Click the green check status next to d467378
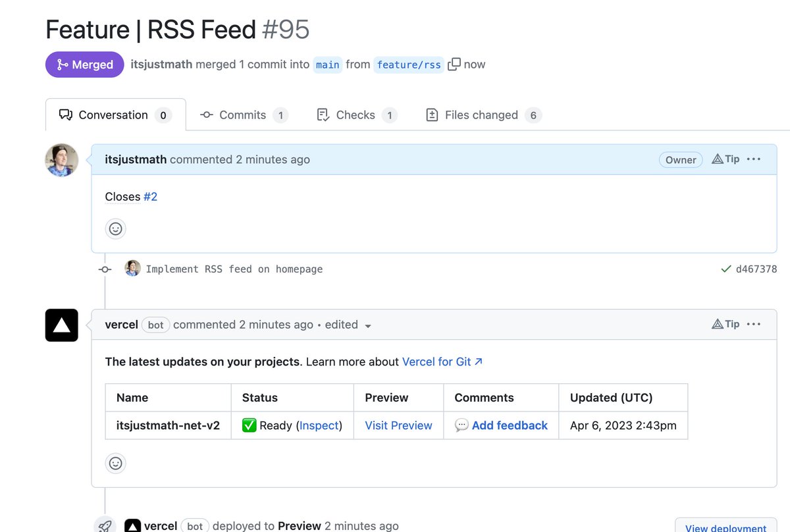Image resolution: width=790 pixels, height=532 pixels. [x=725, y=269]
